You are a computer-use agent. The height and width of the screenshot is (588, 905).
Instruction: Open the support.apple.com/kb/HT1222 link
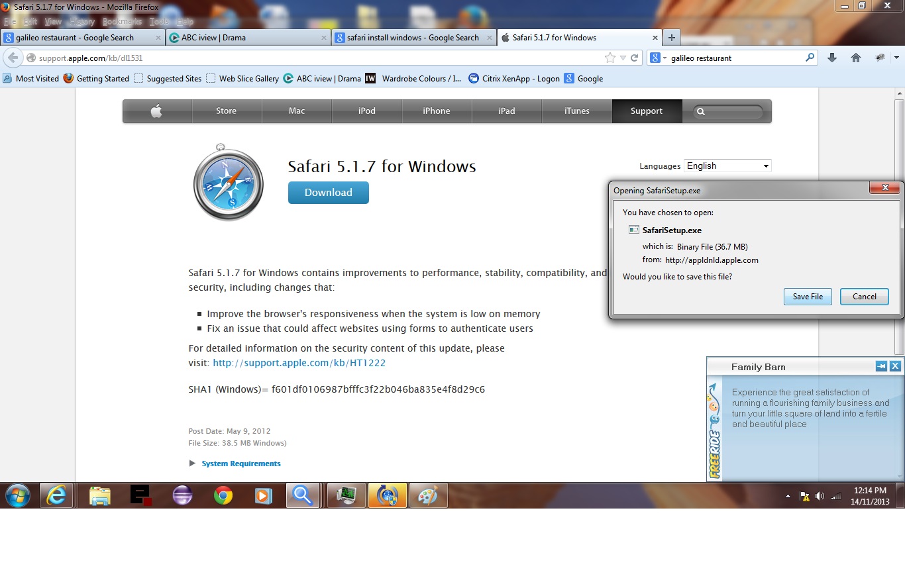[299, 363]
